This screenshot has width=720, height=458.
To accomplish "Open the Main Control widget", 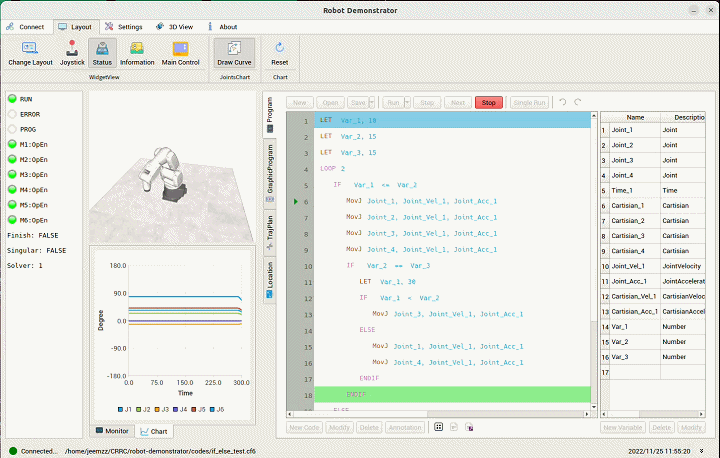I will point(180,53).
